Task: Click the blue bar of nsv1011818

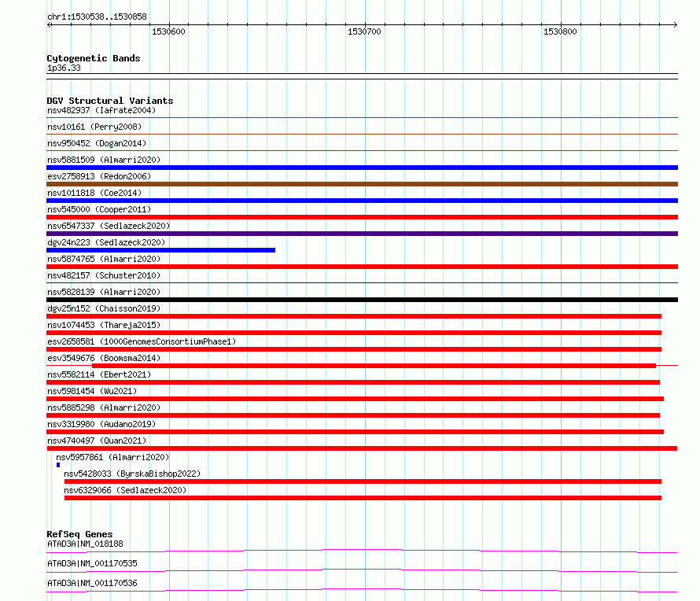Action: (x=362, y=201)
